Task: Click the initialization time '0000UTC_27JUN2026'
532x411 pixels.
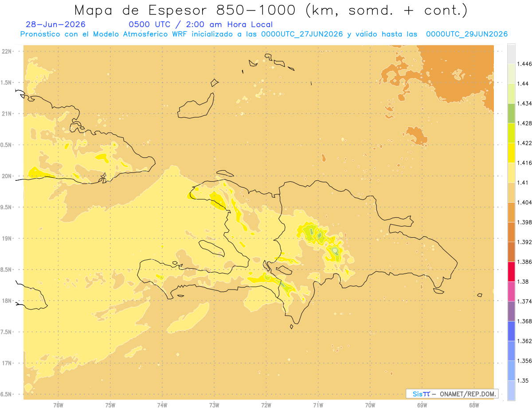Action: 302,35
